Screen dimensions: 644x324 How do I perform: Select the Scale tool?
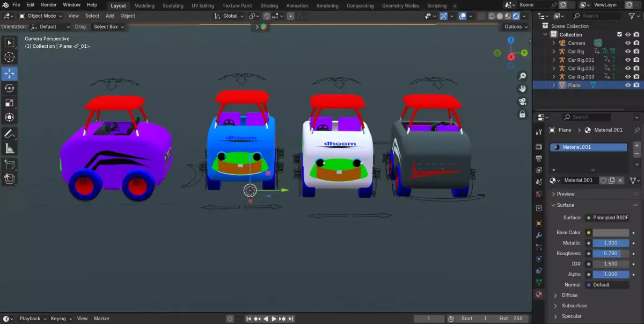coord(10,103)
